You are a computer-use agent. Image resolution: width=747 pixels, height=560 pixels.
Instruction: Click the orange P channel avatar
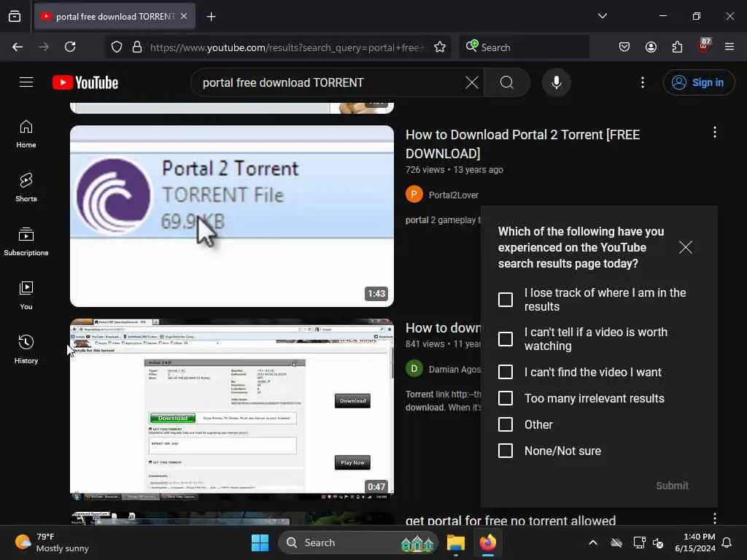tap(414, 194)
